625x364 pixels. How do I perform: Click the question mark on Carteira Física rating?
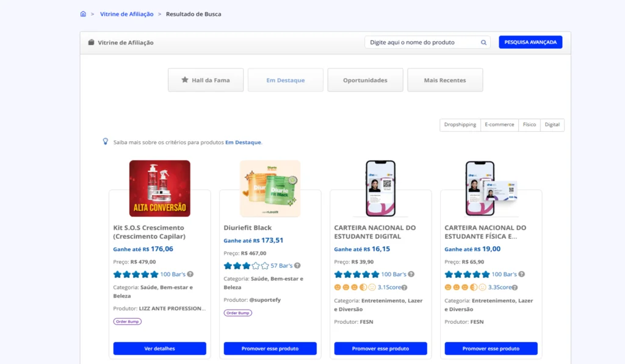click(522, 274)
